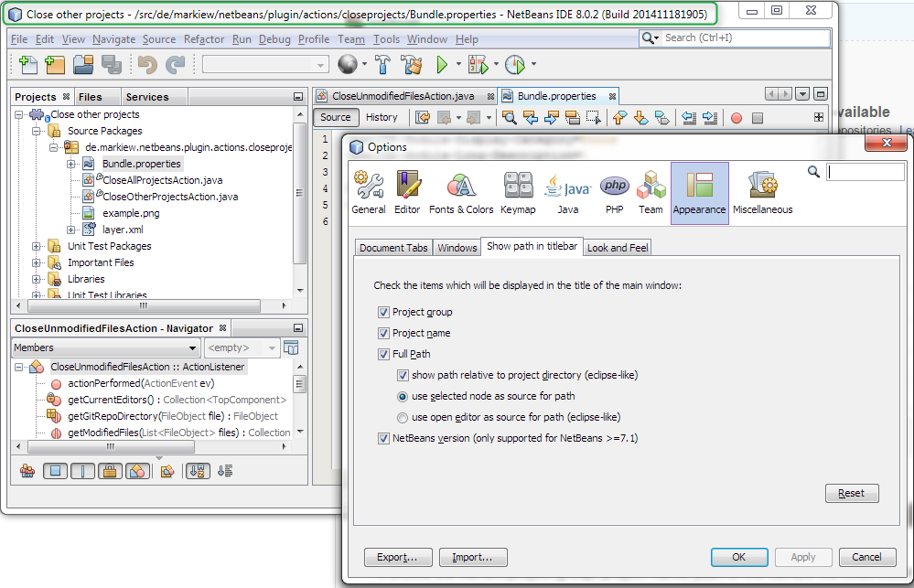This screenshot has width=914, height=588.
Task: Open the project configuration combo box in toolbar
Action: (x=265, y=65)
